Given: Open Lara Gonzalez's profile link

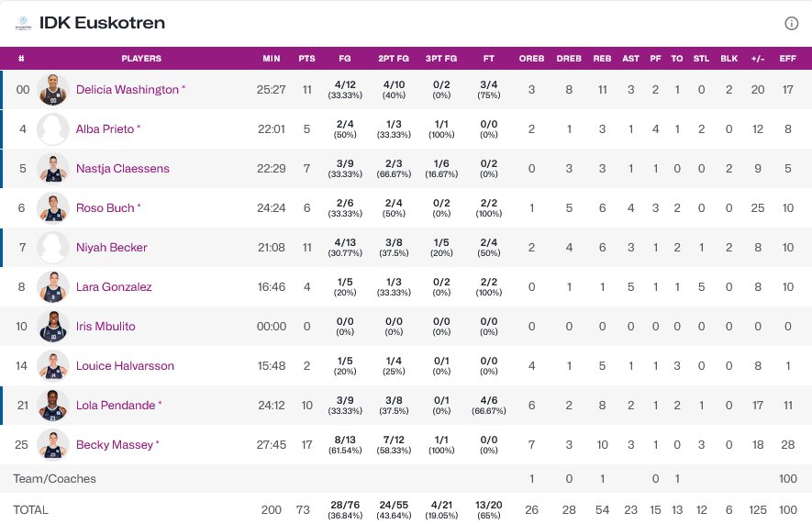Looking at the screenshot, I should (x=114, y=287).
